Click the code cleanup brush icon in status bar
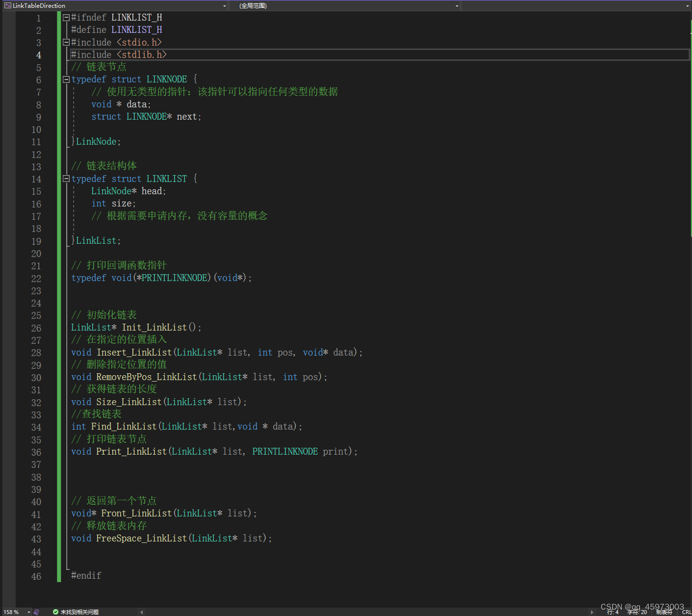 (36, 612)
